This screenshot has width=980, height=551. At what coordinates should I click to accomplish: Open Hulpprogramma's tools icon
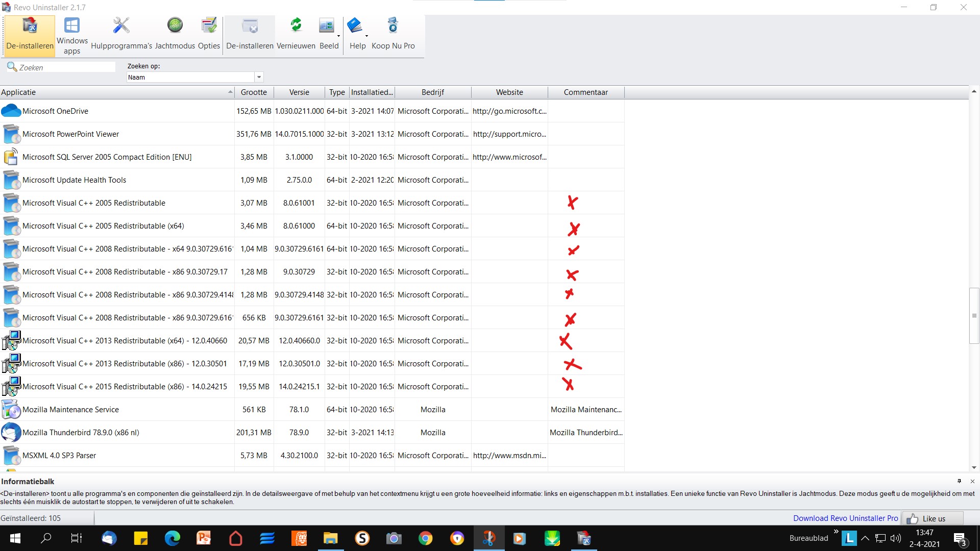pos(121,26)
